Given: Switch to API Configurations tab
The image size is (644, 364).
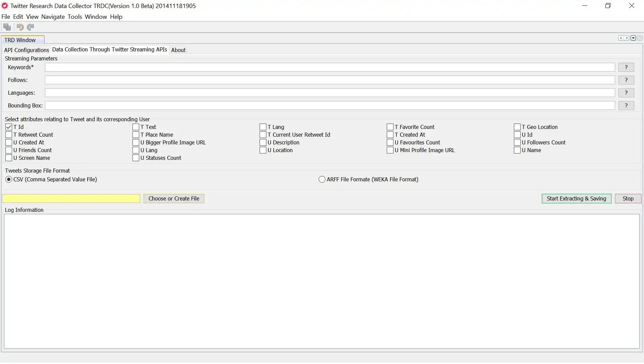Looking at the screenshot, I should tap(26, 50).
